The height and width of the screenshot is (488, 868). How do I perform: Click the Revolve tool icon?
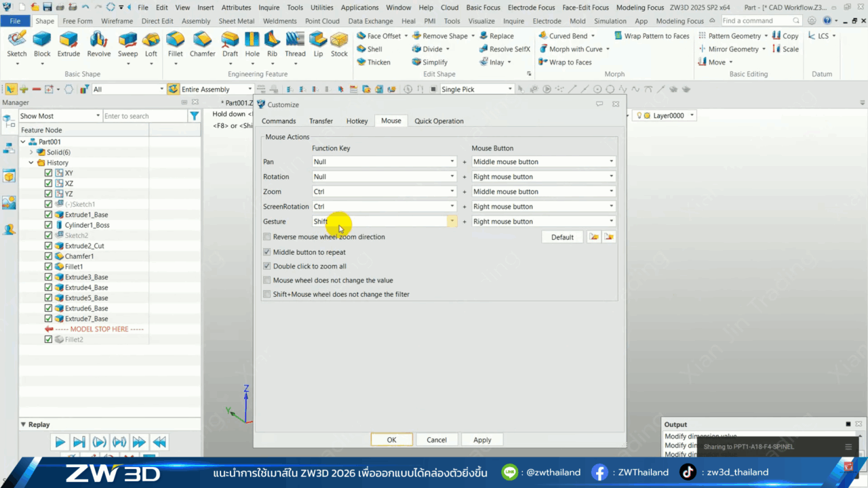click(x=99, y=43)
